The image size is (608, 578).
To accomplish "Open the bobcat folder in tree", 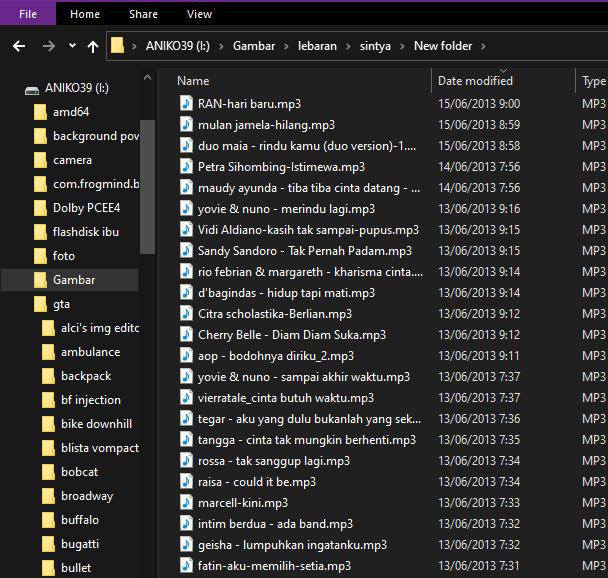I will point(79,472).
